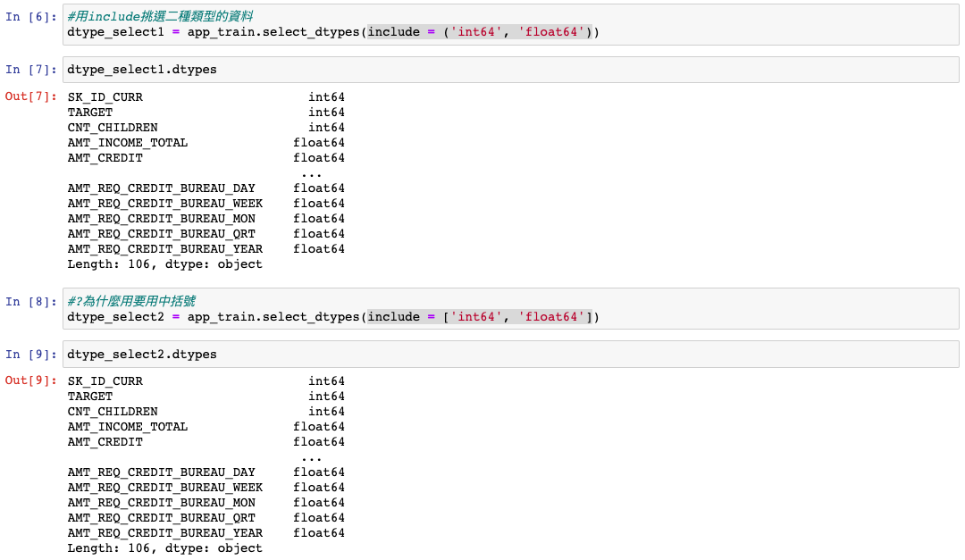Click 'AMT_REQ_CREDIT_BUREAU_MON' in the Out[7] output

[161, 219]
